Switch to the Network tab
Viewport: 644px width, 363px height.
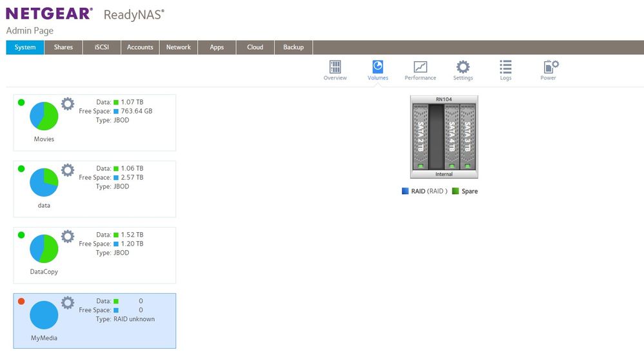(x=179, y=47)
